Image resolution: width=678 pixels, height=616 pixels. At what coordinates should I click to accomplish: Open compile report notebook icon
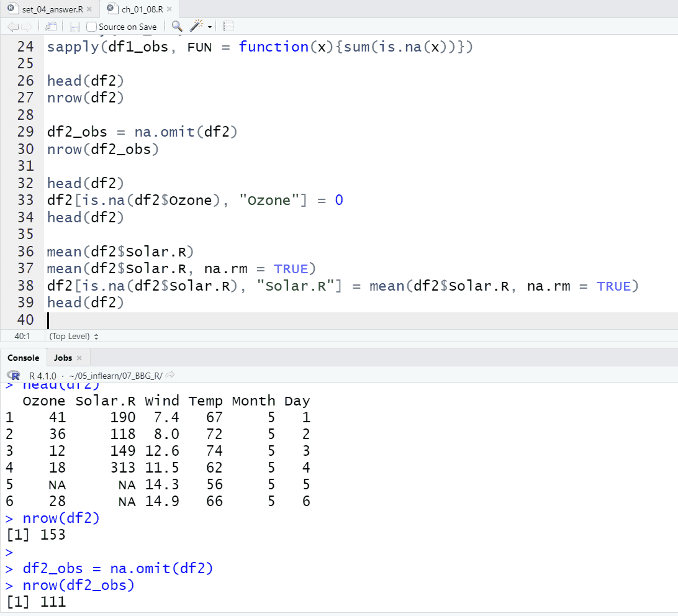[x=228, y=26]
